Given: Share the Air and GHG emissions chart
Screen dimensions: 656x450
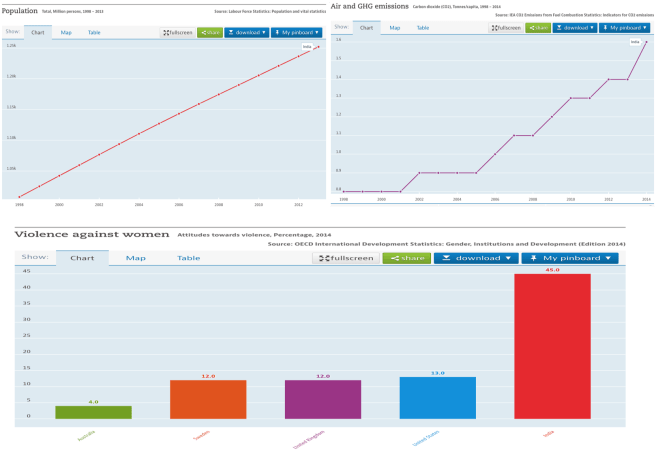Looking at the screenshot, I should (x=538, y=28).
